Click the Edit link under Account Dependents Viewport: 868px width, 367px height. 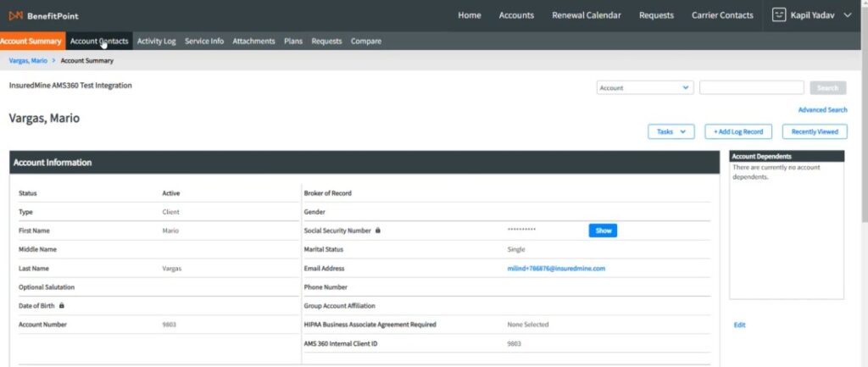(739, 325)
